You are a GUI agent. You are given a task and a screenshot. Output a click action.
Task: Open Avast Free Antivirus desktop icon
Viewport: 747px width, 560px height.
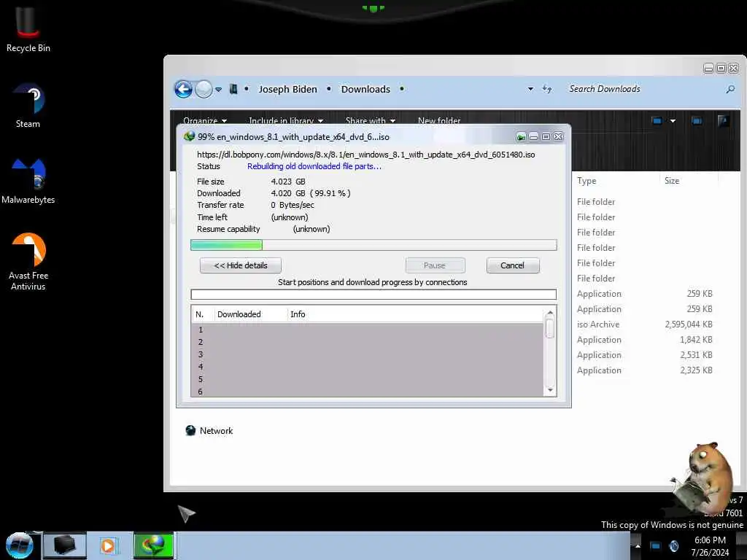(28, 262)
